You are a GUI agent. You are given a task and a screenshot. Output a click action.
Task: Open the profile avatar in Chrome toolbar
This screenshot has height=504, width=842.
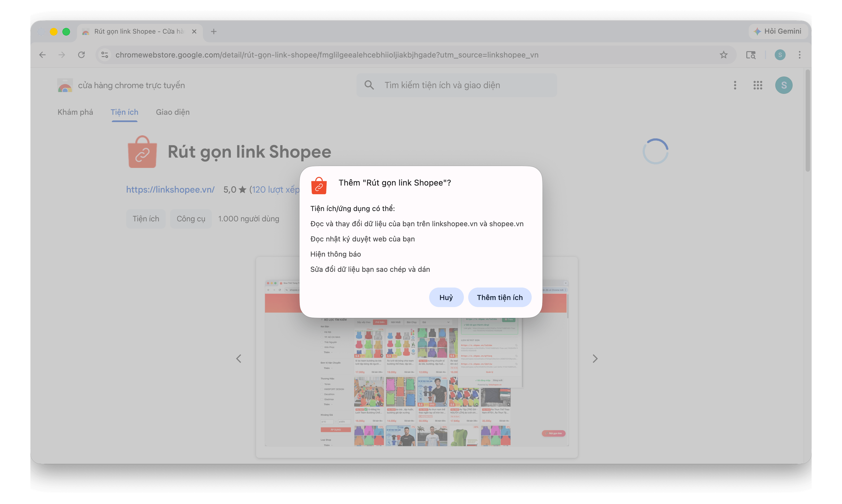click(780, 55)
